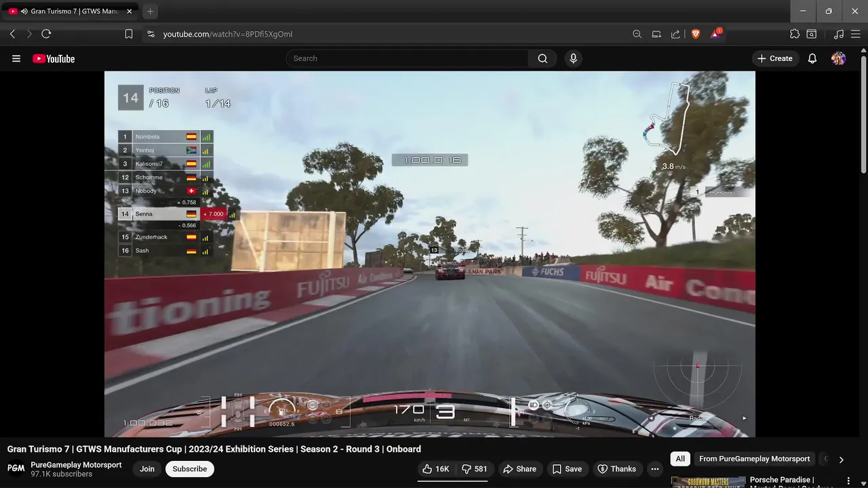Viewport: 868px width, 488px height.
Task: Reload the current page
Action: click(x=46, y=34)
